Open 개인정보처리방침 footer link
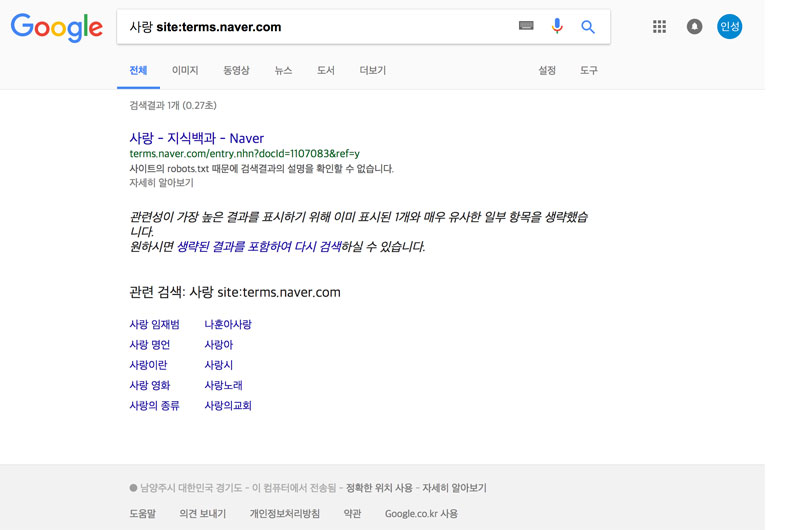The height and width of the screenshot is (530, 800). pos(285,514)
